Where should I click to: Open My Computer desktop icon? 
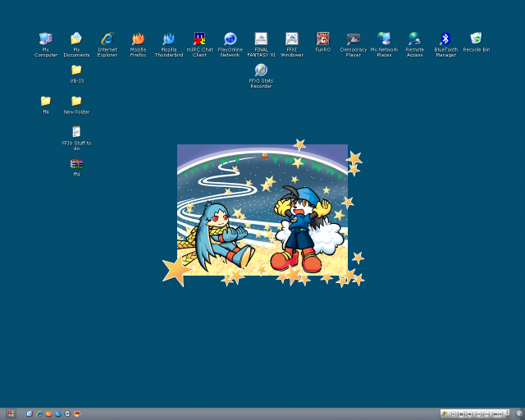pyautogui.click(x=46, y=44)
